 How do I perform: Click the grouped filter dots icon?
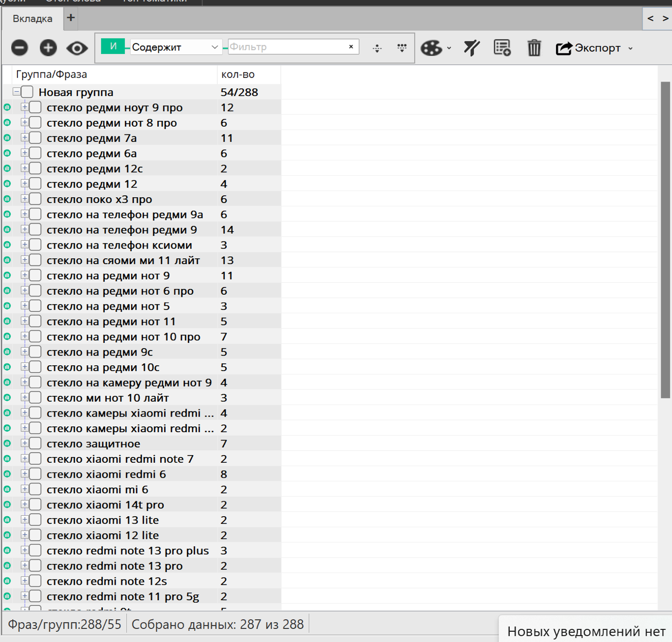402,48
